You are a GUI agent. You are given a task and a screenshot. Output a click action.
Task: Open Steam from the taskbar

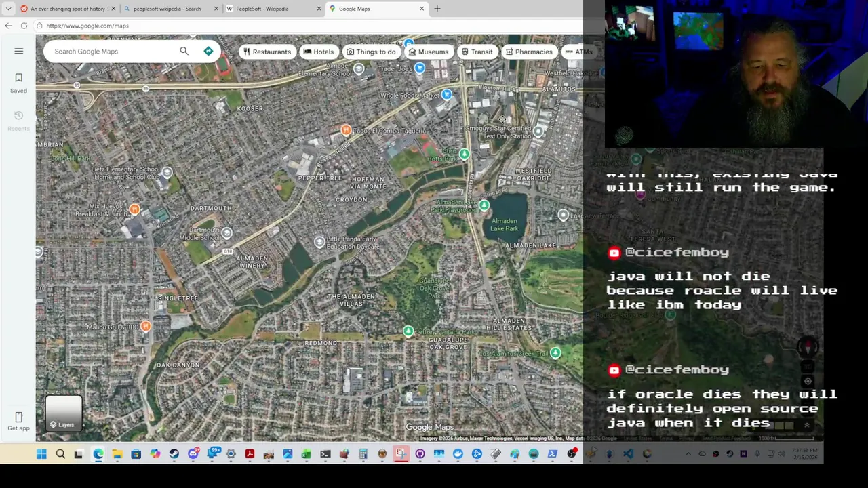174,454
